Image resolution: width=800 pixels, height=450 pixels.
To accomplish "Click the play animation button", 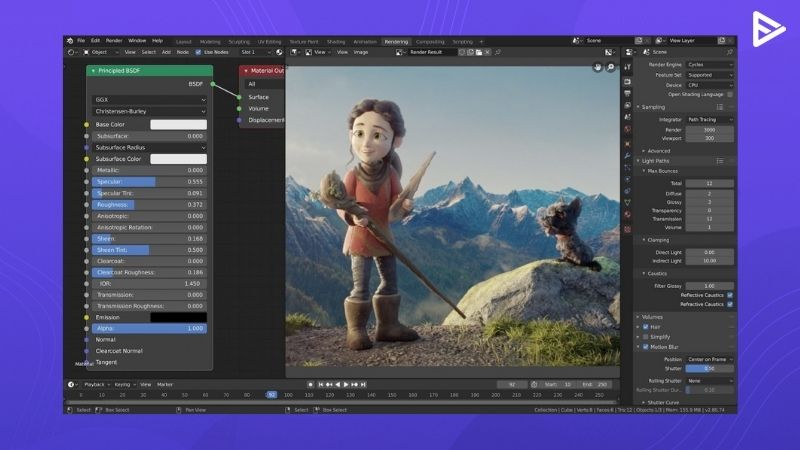I will (346, 385).
